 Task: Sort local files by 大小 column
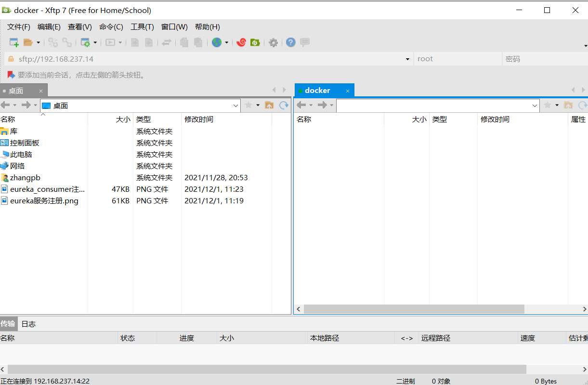coord(111,119)
